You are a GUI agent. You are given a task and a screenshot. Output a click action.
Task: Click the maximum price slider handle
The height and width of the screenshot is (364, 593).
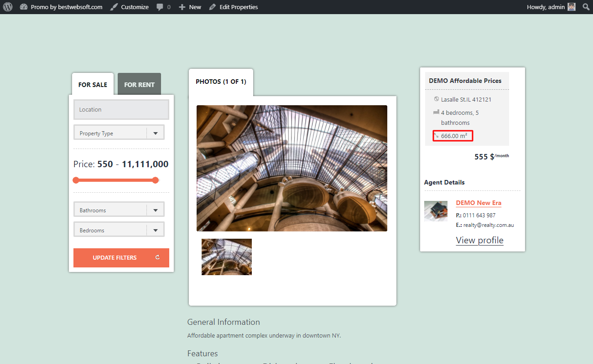(155, 180)
